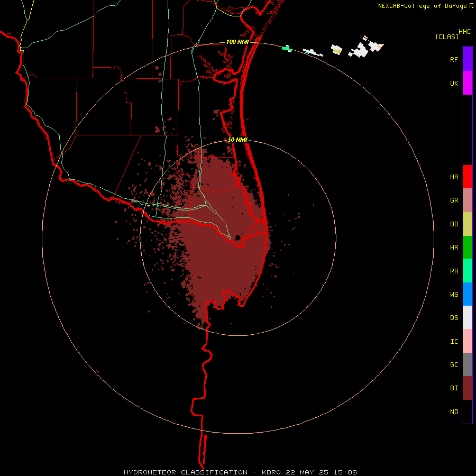Viewport: 476px width, 476px height.
Task: Click the black KBRO radar site dot
Action: (237, 237)
